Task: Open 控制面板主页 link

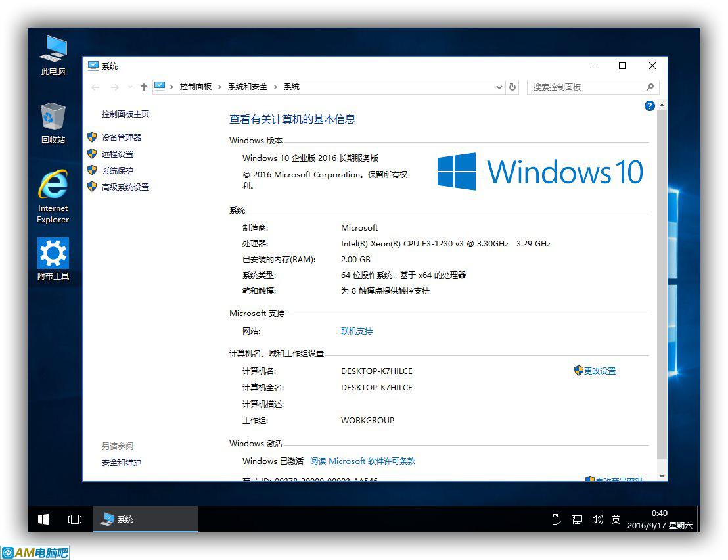Action: [x=125, y=114]
